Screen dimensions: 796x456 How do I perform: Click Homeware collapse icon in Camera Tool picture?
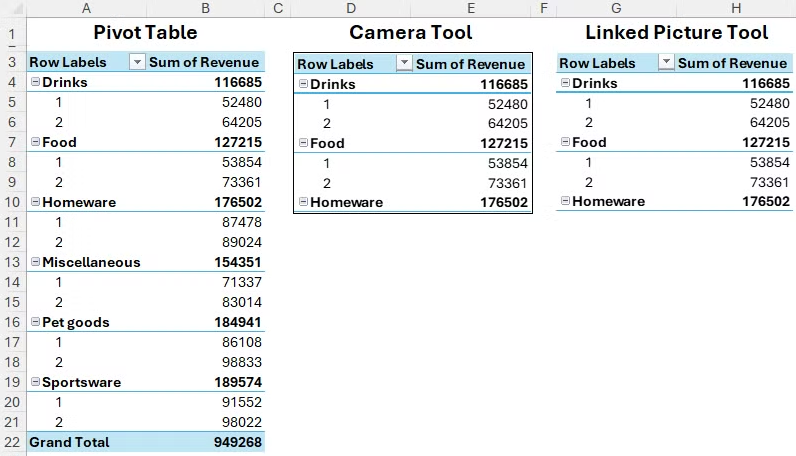303,202
